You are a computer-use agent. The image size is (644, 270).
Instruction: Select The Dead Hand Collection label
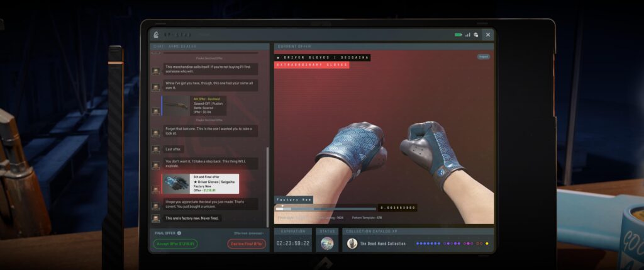(383, 244)
